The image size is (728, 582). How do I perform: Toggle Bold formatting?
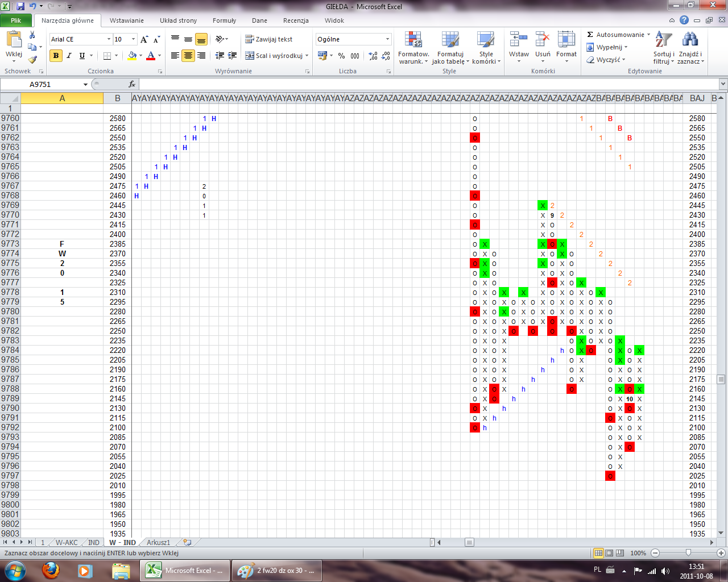click(56, 56)
